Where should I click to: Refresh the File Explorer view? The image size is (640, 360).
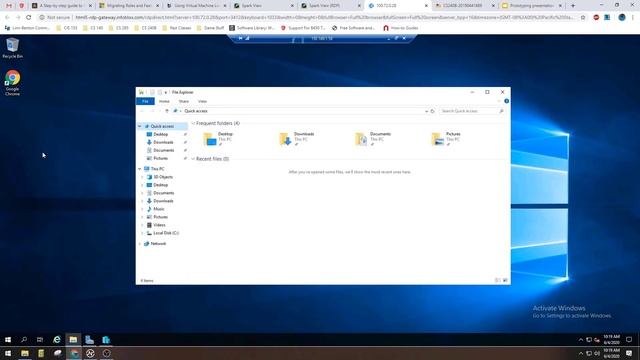tap(432, 111)
